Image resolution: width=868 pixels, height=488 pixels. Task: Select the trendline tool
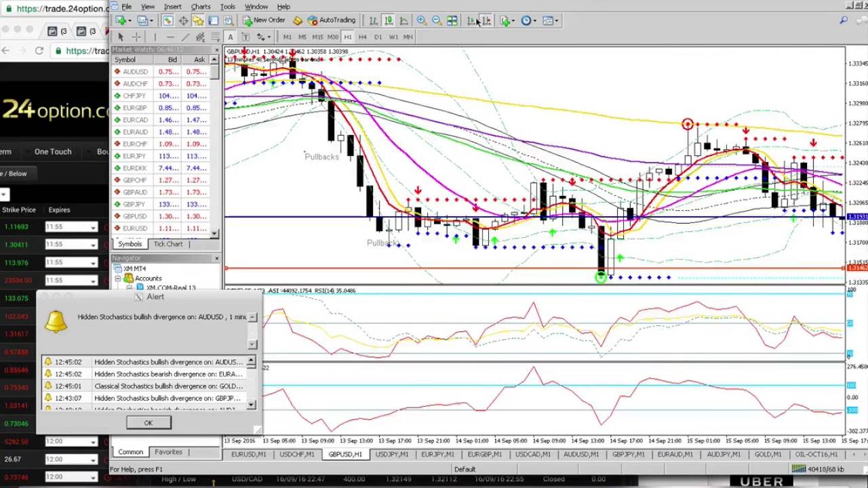[185, 37]
